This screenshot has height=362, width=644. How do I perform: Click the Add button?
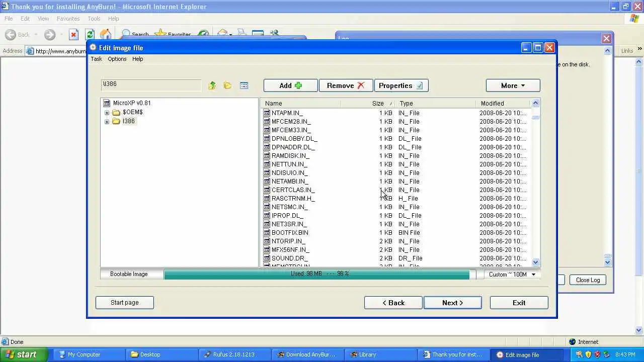point(290,85)
